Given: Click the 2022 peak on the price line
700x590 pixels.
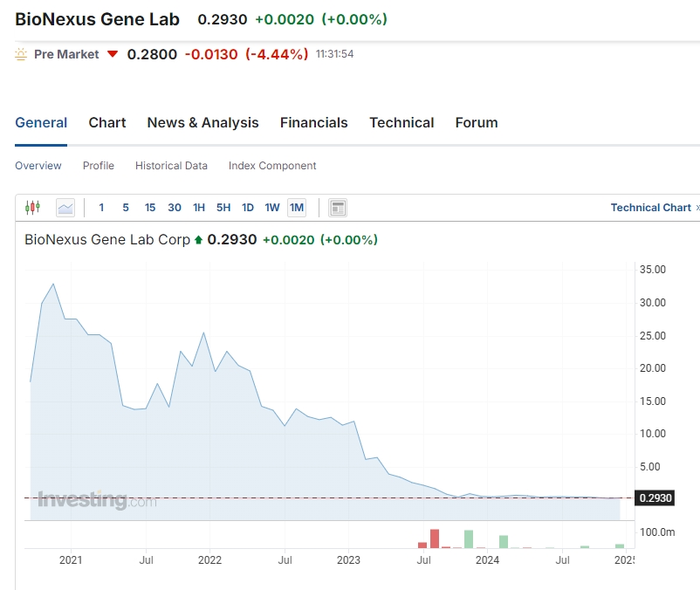Looking at the screenshot, I should tap(203, 333).
